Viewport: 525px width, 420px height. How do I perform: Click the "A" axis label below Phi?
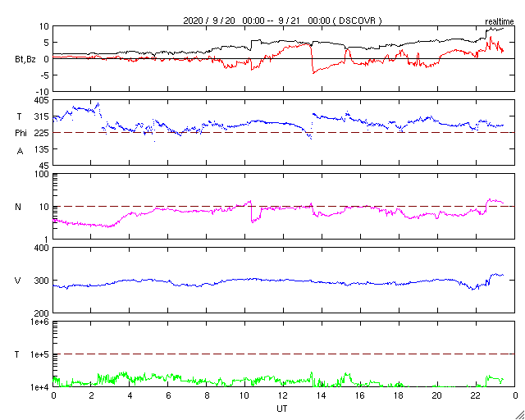pyautogui.click(x=20, y=152)
